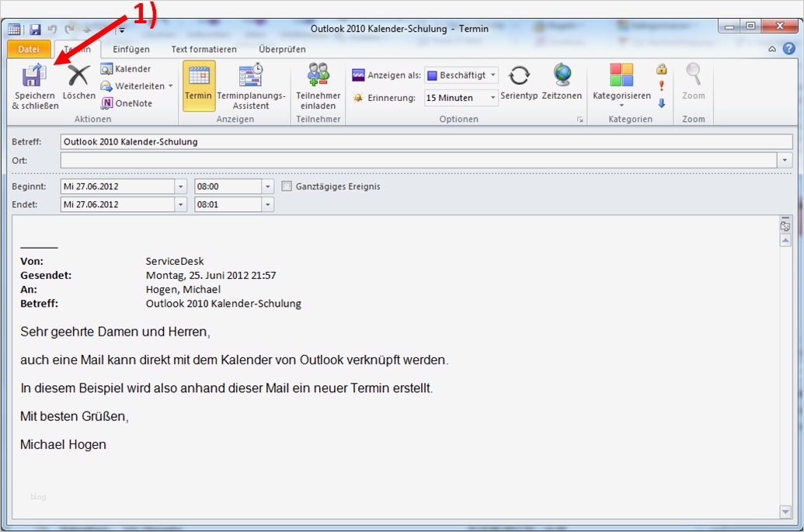Select the Termin view button
Screen dimensions: 804x532
tap(198, 85)
